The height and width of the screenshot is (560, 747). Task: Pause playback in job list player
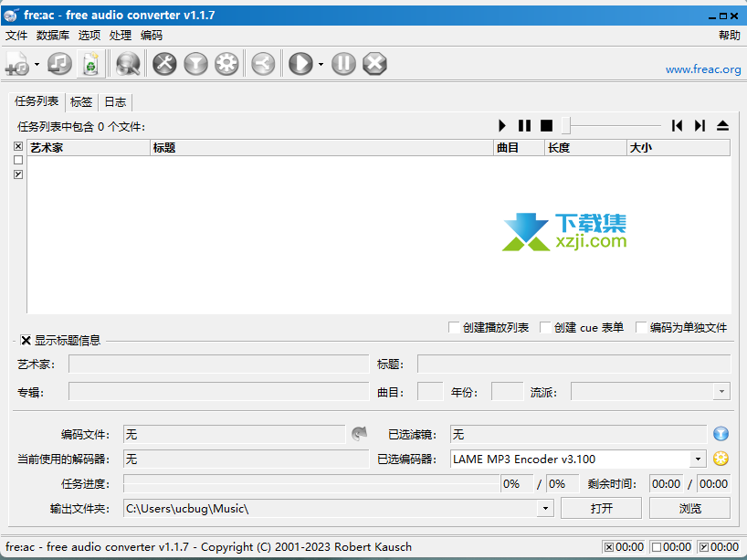(x=524, y=126)
